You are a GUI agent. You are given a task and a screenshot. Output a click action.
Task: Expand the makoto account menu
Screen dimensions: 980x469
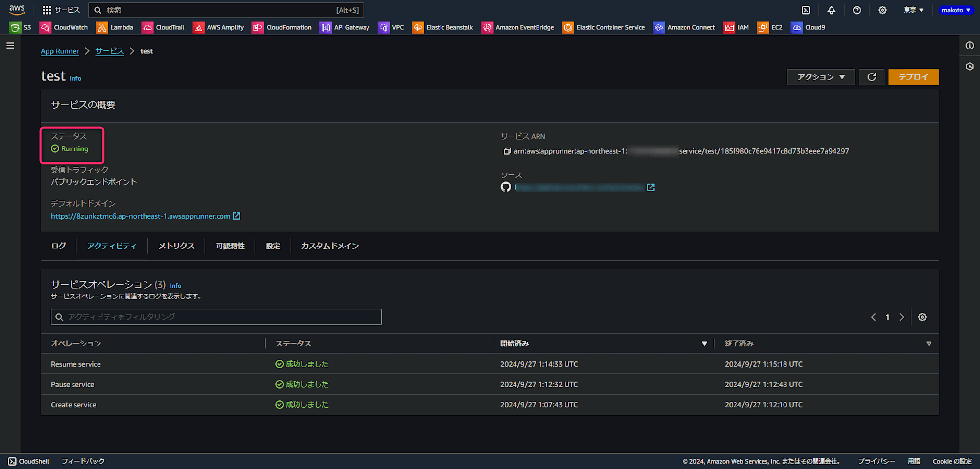tap(956, 10)
